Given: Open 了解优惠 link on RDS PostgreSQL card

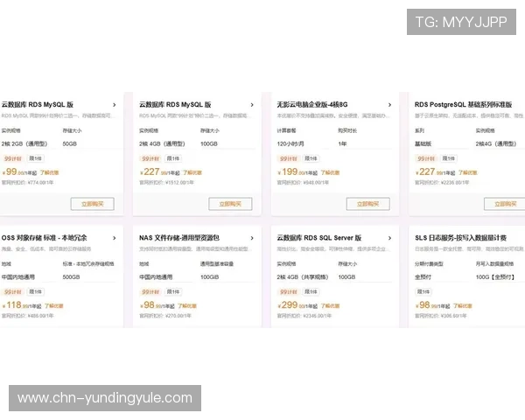Looking at the screenshot, I should [x=468, y=173].
